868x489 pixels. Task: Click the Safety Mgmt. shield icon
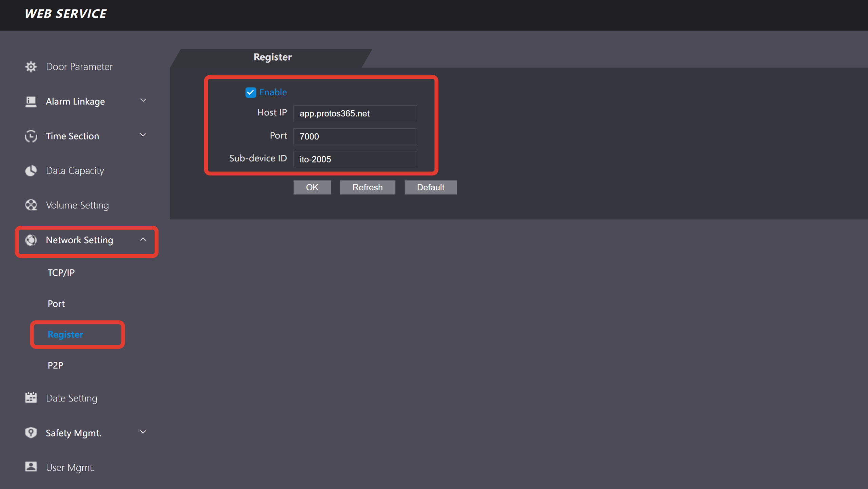click(x=31, y=433)
